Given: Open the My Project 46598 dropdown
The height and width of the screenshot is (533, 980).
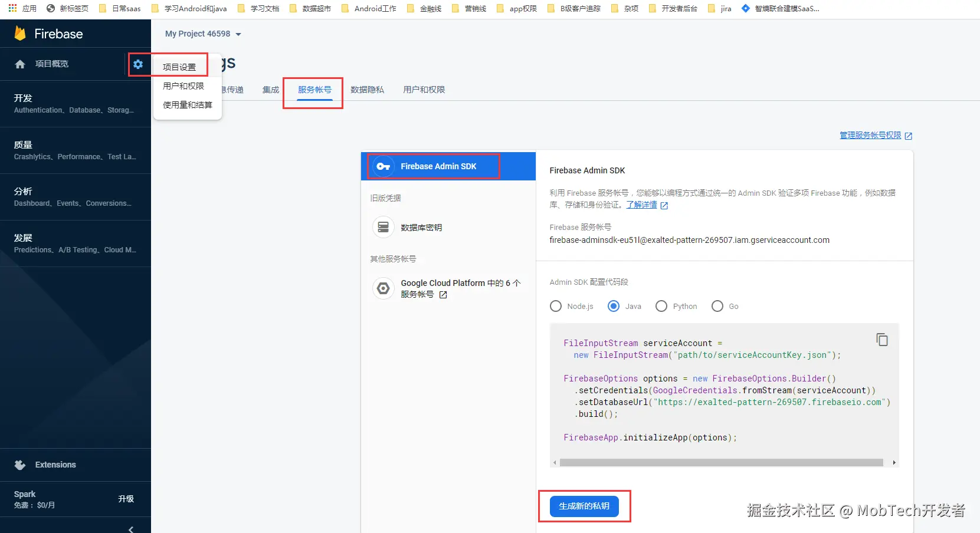Looking at the screenshot, I should click(x=203, y=34).
